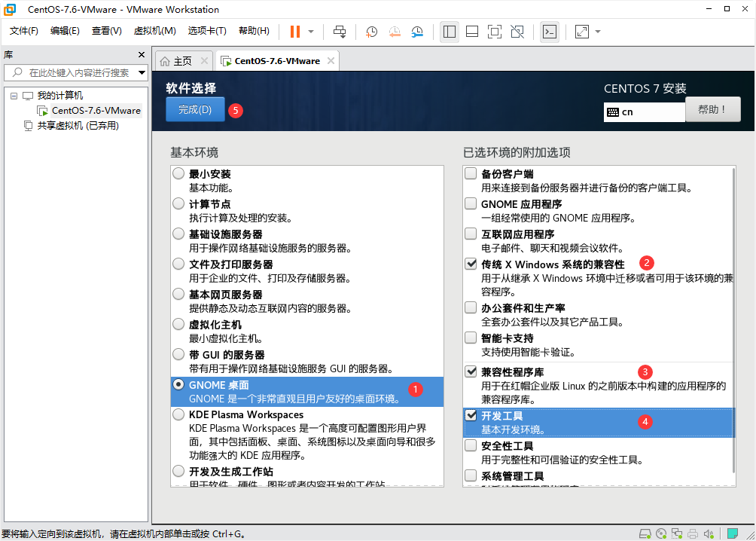756x541 pixels.
Task: Open the 选项卡(T) menu
Action: pos(207,31)
